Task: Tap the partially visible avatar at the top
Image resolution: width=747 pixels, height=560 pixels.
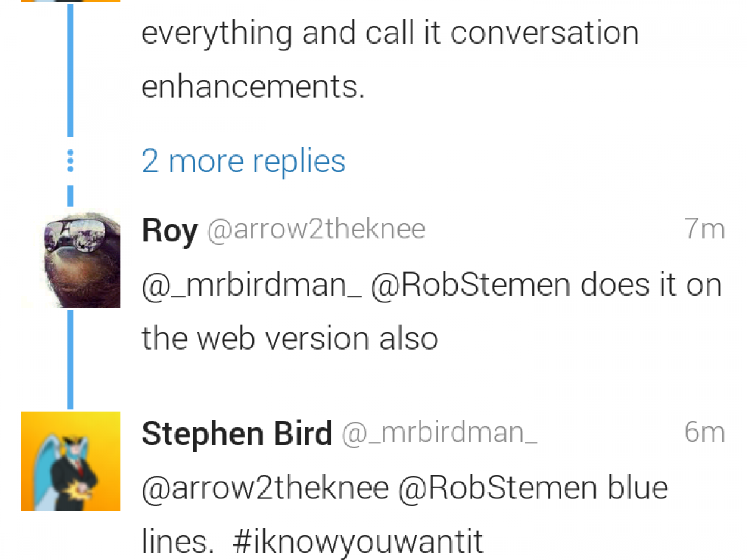Action: point(70,1)
